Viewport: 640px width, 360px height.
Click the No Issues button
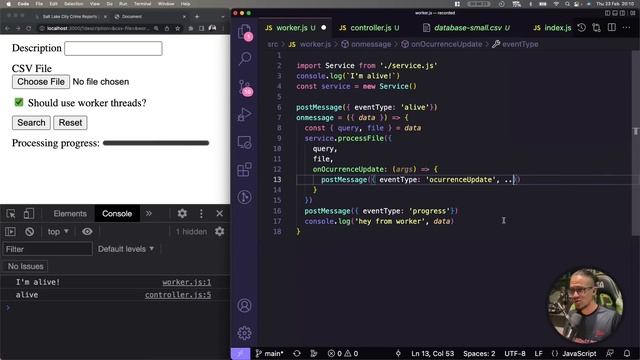25,266
